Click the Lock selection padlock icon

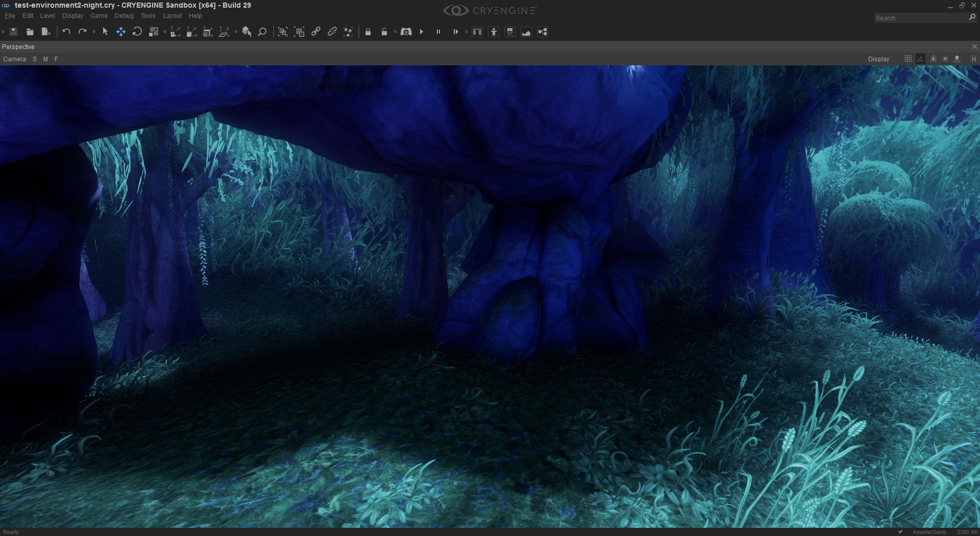[368, 32]
